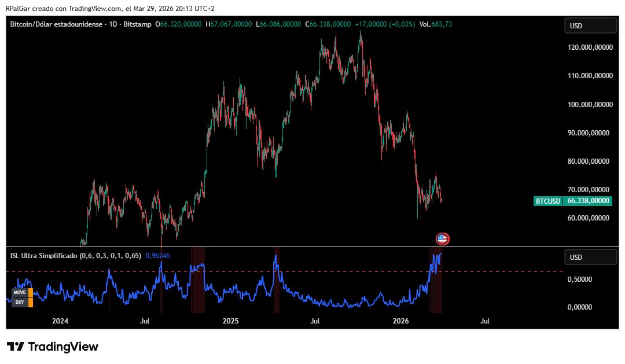Click the 110.000,00000 price axis label
The image size is (625, 364).
pos(590,76)
